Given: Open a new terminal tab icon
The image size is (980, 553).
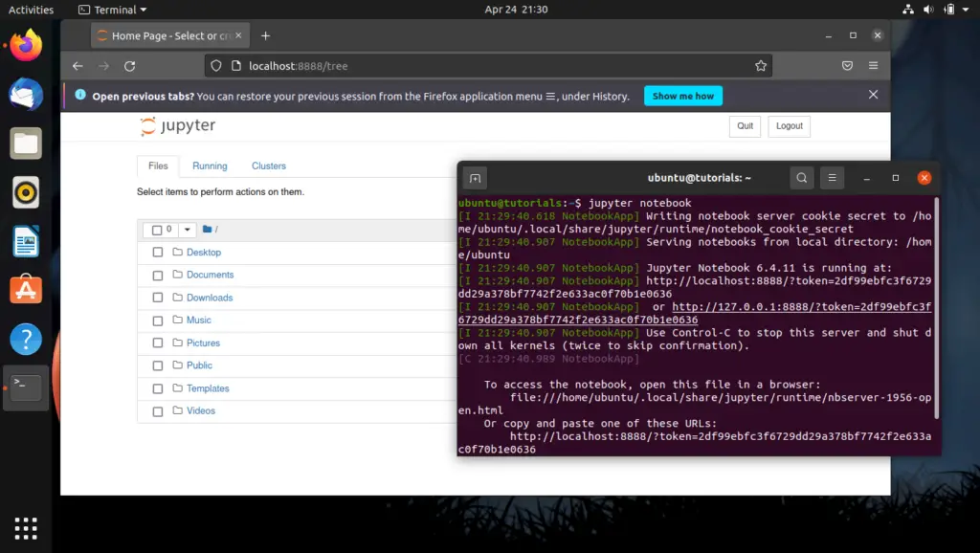Looking at the screenshot, I should (475, 179).
